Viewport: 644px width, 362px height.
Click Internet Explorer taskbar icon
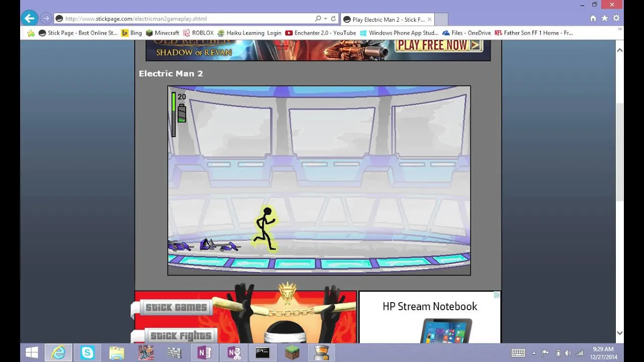click(x=59, y=352)
